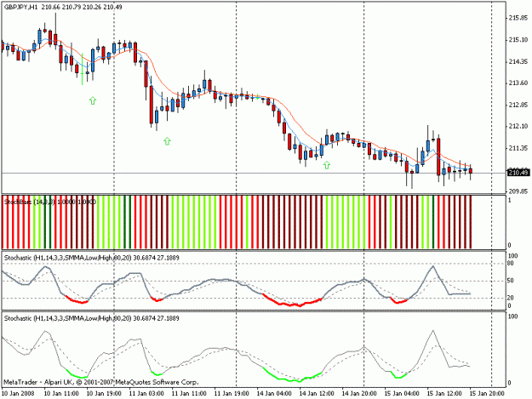Click the 211.35 price scale label

518,148
